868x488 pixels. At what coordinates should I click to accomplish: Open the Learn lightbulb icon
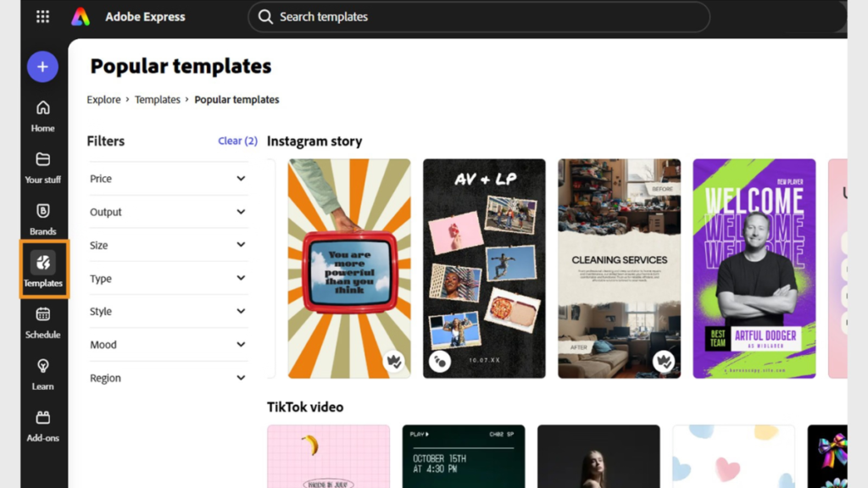[x=42, y=373]
